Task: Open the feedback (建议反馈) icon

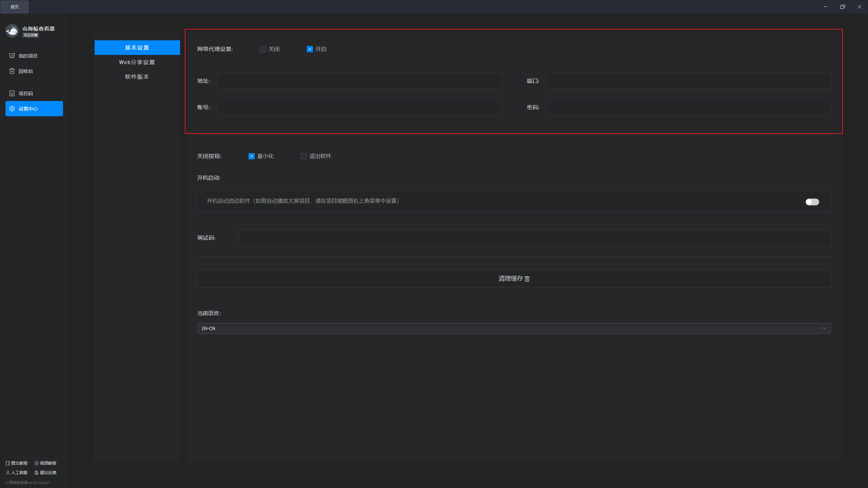Action: tap(36, 473)
